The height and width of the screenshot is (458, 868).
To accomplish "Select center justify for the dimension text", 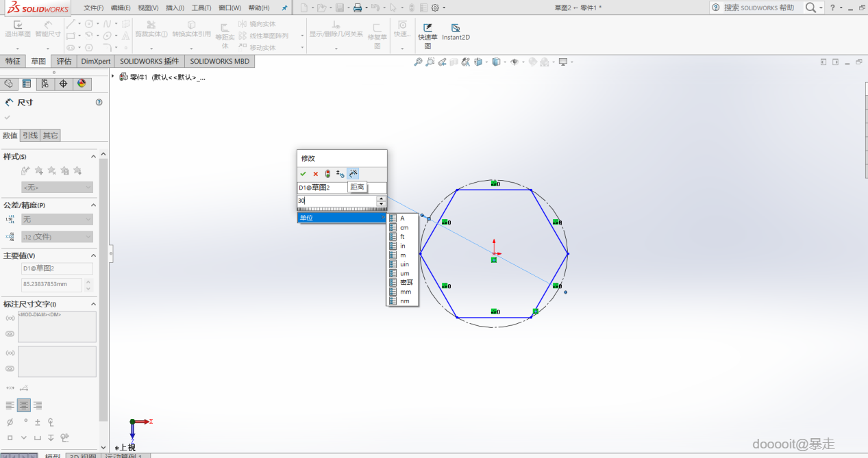I will click(24, 405).
